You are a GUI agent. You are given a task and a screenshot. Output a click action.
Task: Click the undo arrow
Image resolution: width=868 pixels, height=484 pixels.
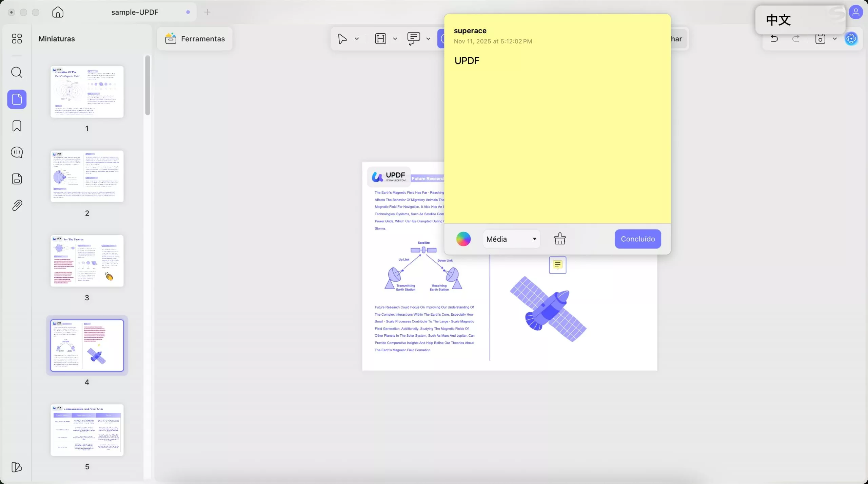click(774, 39)
